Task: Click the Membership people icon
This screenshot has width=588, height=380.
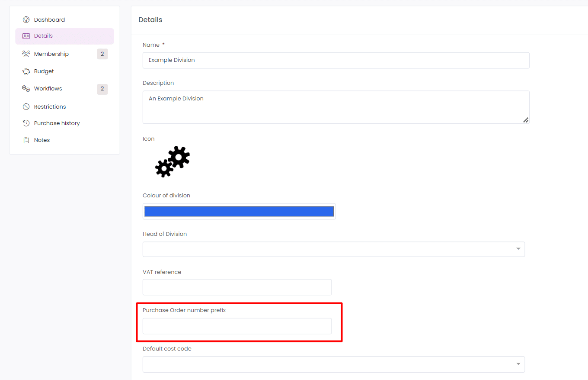Action: (26, 54)
